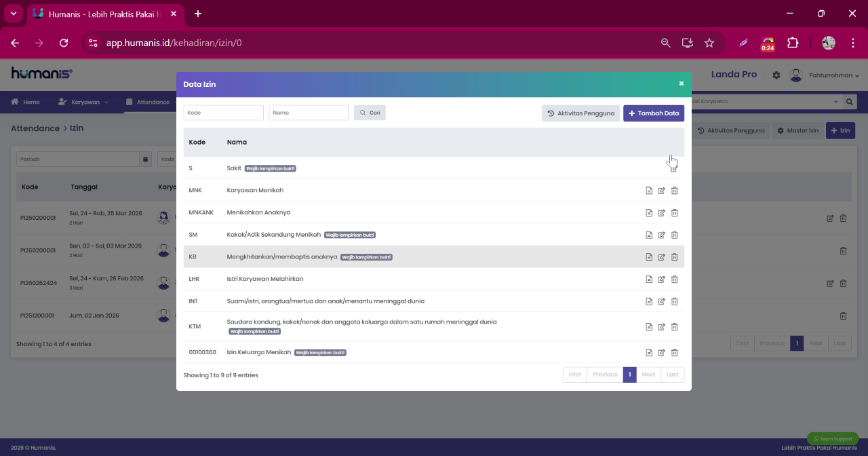Click the + Izin button on page
This screenshot has height=456, width=868.
pos(840,130)
